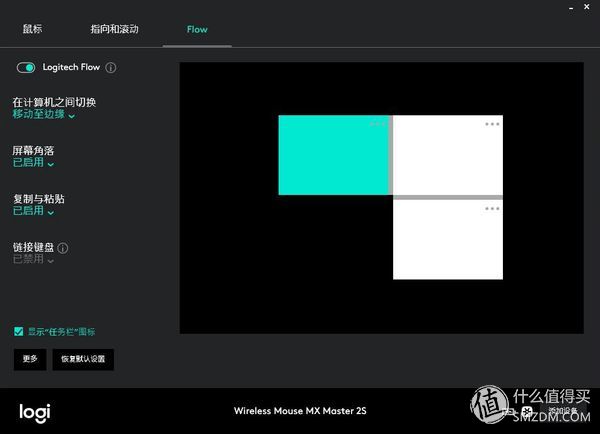600x434 pixels.
Task: Click the 链接键盘 label
Action: click(33, 247)
